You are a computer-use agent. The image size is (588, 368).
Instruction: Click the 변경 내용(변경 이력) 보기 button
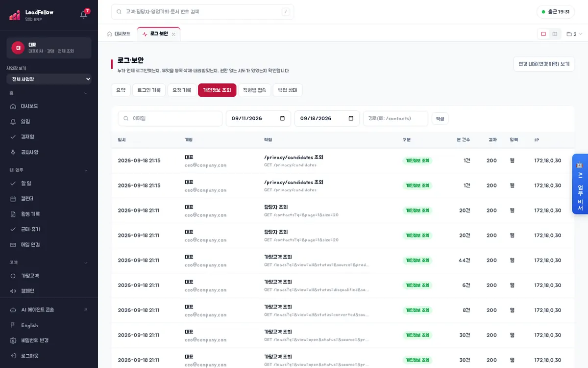pos(544,64)
